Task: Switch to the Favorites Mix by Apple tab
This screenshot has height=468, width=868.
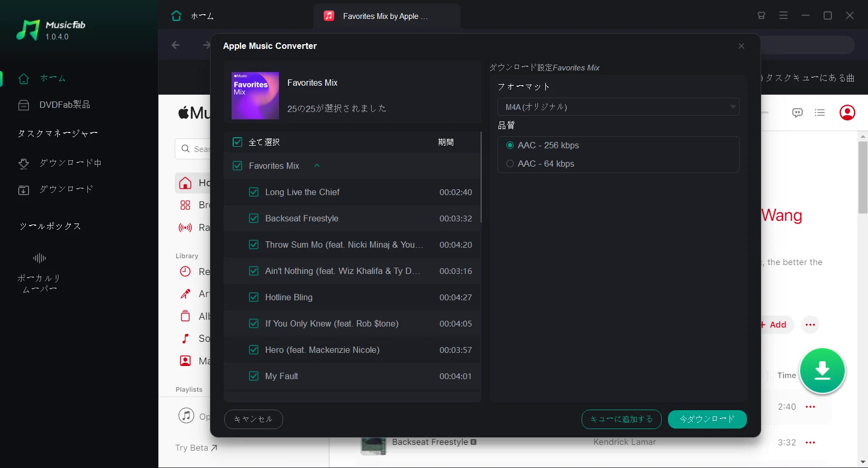Action: pos(387,16)
